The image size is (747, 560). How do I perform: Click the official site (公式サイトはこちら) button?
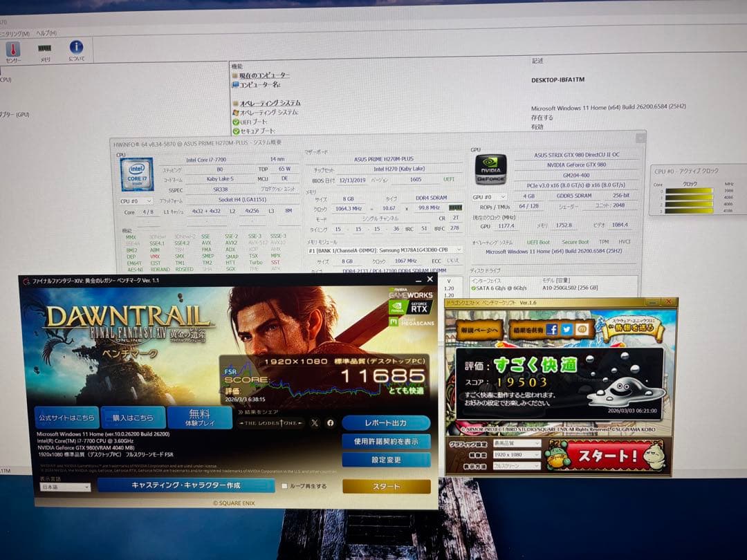[x=66, y=418]
